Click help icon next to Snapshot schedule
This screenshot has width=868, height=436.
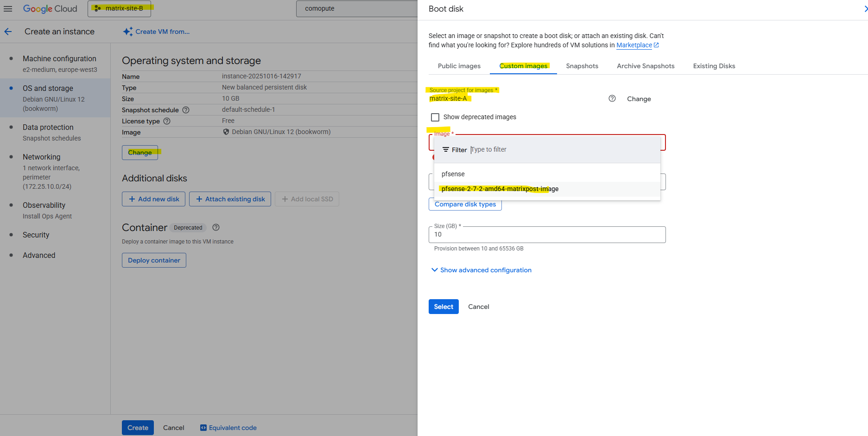(x=186, y=110)
